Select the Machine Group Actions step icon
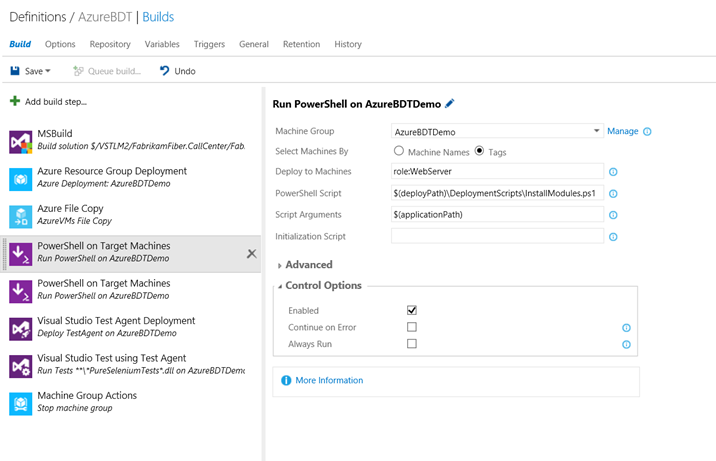Viewport: 716px width, 461px height. click(x=20, y=403)
